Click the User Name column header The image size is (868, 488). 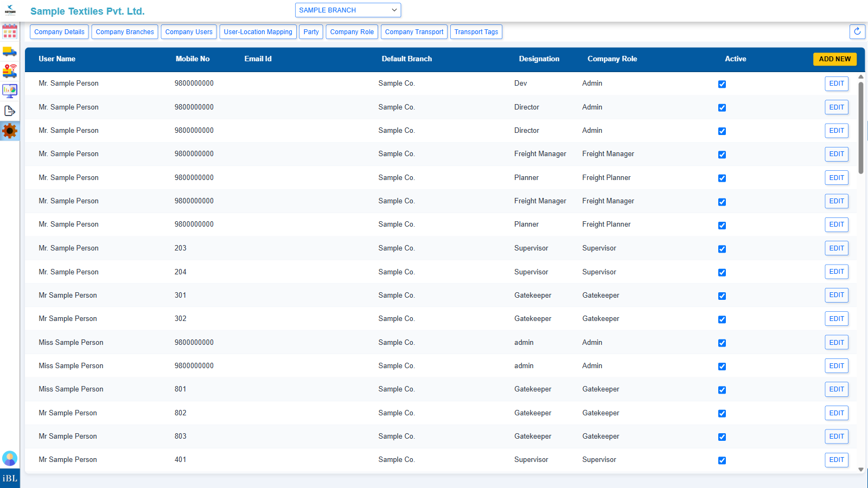57,59
